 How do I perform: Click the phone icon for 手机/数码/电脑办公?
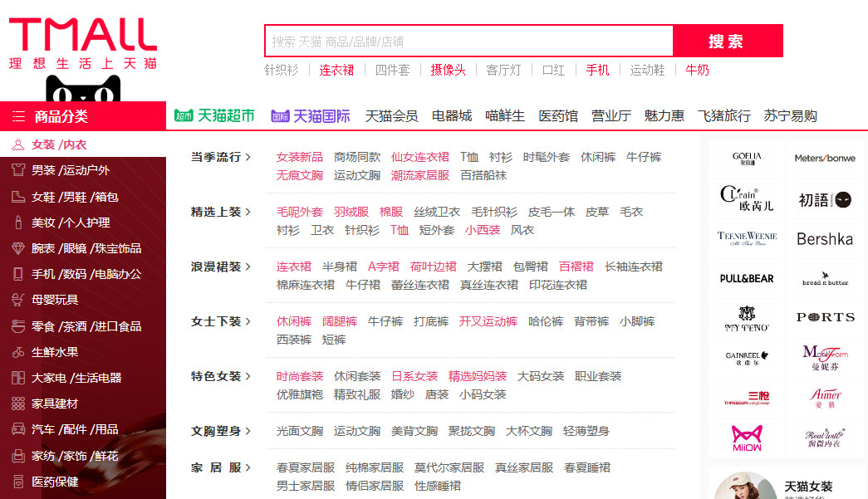(x=18, y=274)
